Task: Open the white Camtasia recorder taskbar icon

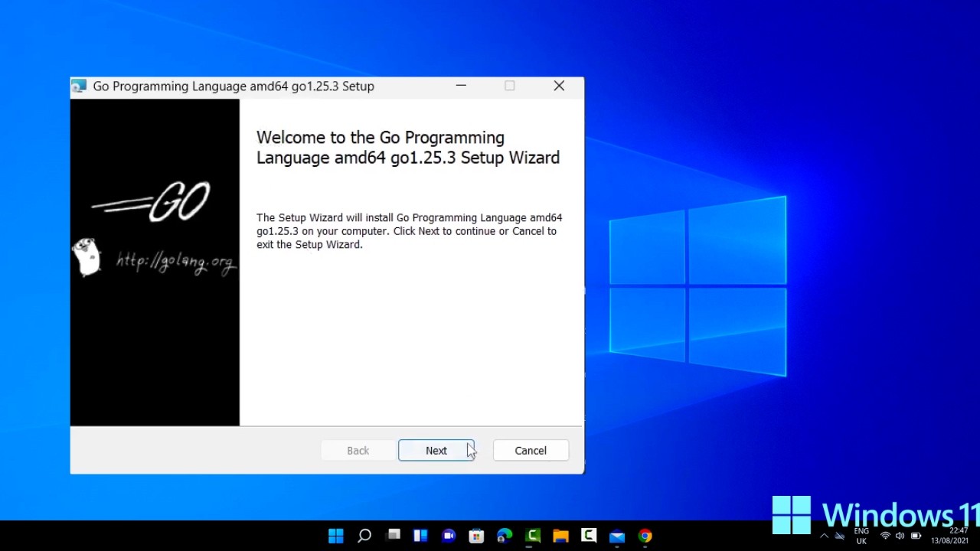Action: (x=589, y=536)
